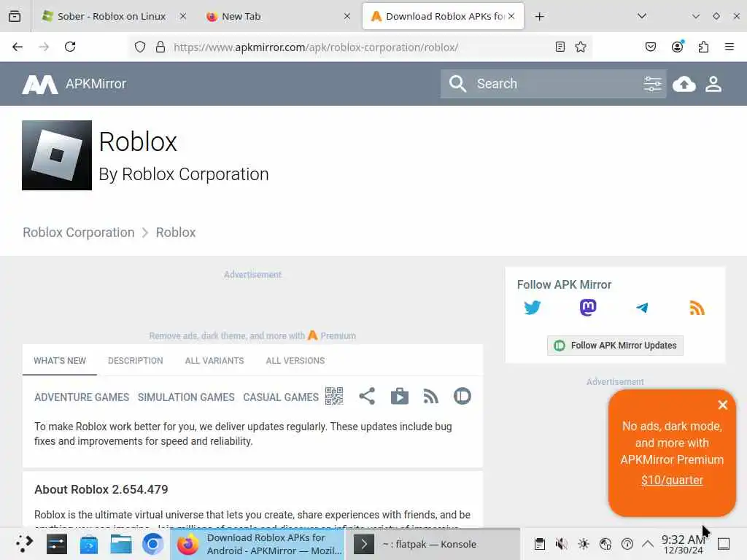Close the New Tab tab

(x=347, y=16)
